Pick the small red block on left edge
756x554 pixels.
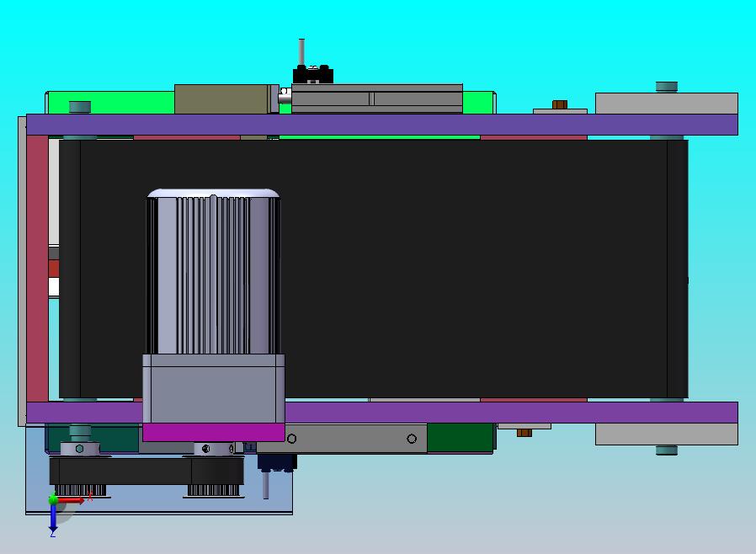pos(54,269)
